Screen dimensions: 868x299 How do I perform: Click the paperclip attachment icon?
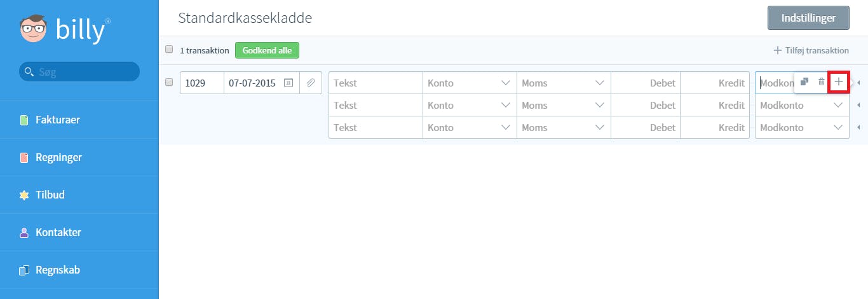tap(311, 83)
